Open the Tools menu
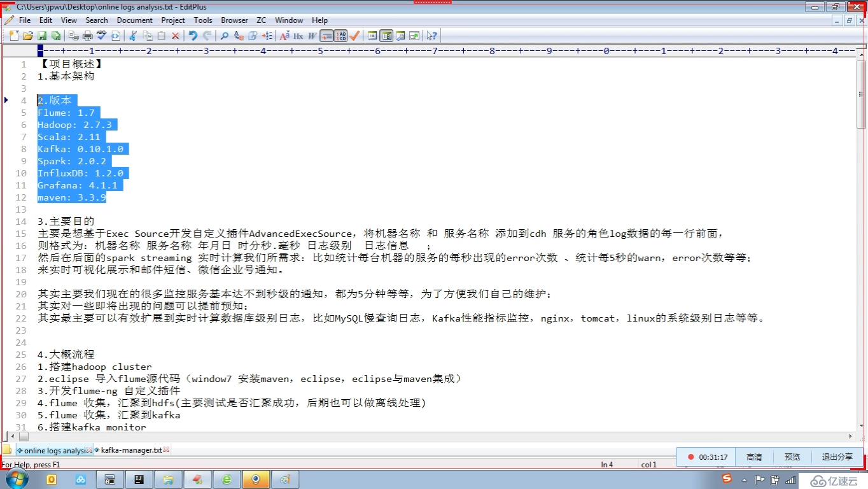This screenshot has width=868, height=489. point(203,20)
